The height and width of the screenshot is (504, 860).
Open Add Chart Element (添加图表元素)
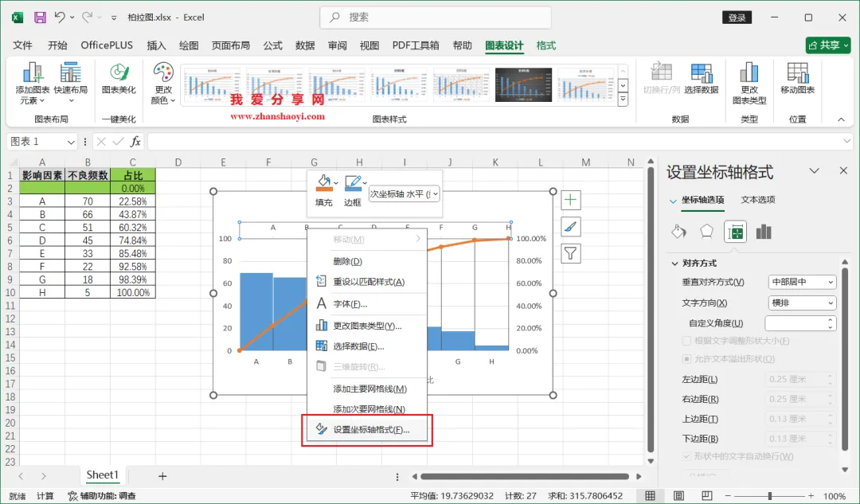[33, 83]
